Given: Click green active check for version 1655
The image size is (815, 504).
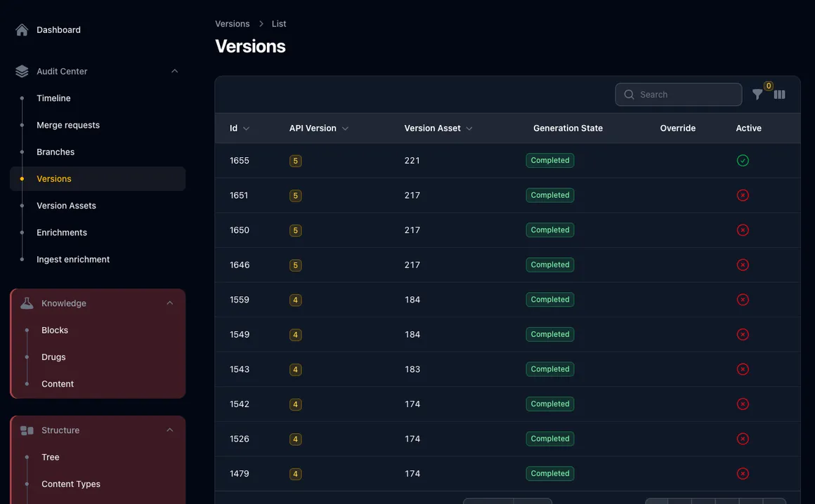Looking at the screenshot, I should [743, 160].
